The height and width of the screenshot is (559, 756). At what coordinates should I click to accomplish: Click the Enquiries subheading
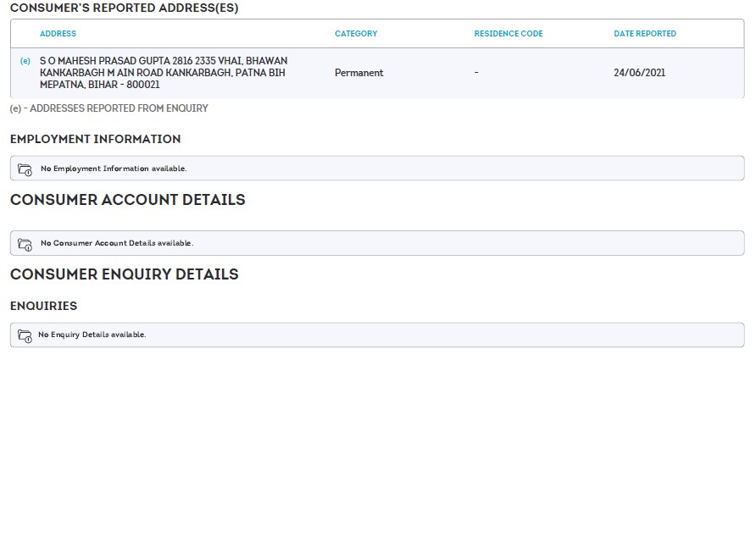tap(43, 306)
